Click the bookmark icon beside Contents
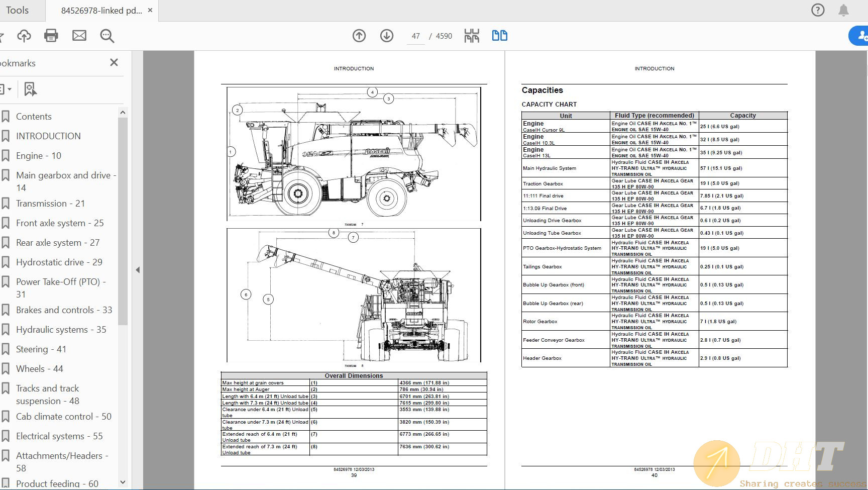 6,117
